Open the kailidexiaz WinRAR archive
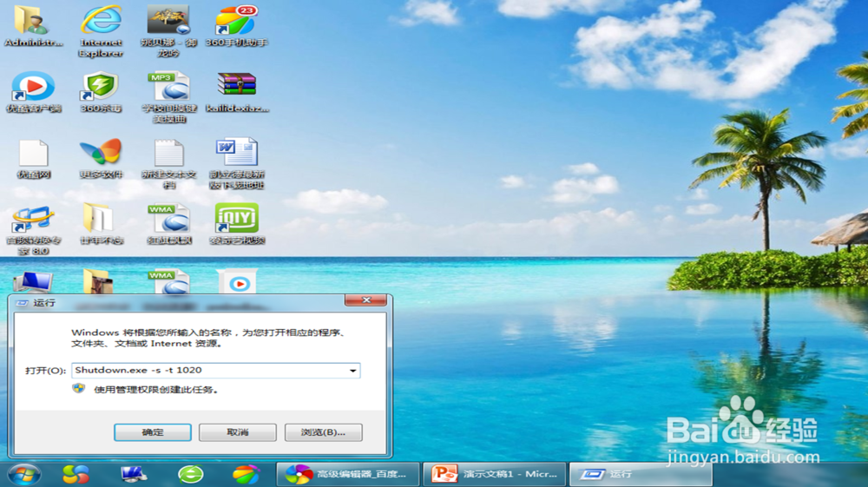This screenshot has width=868, height=487. (x=237, y=92)
